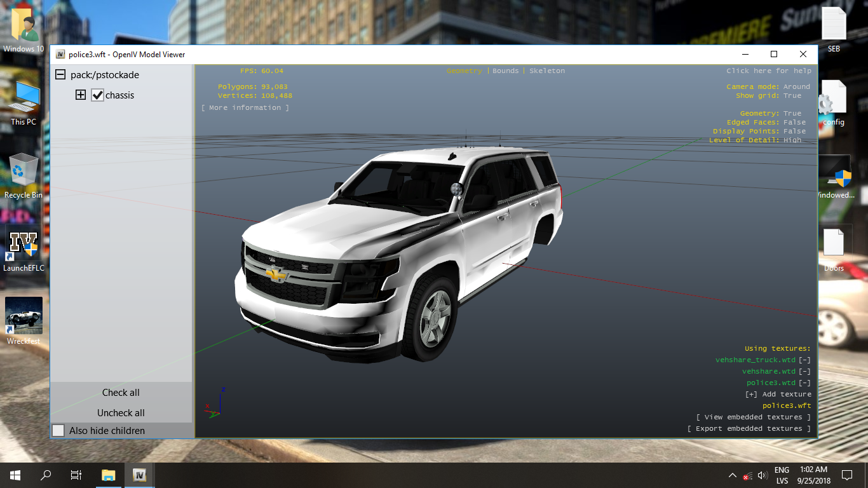Change Camera mode from Around
Viewport: 868px width, 488px height.
pos(797,87)
